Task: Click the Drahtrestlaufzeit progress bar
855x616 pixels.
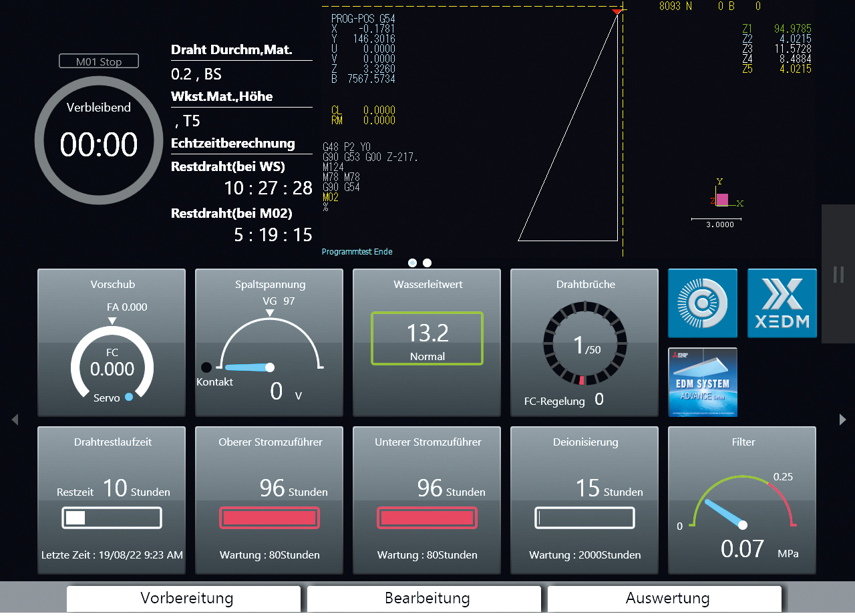Action: 112,518
